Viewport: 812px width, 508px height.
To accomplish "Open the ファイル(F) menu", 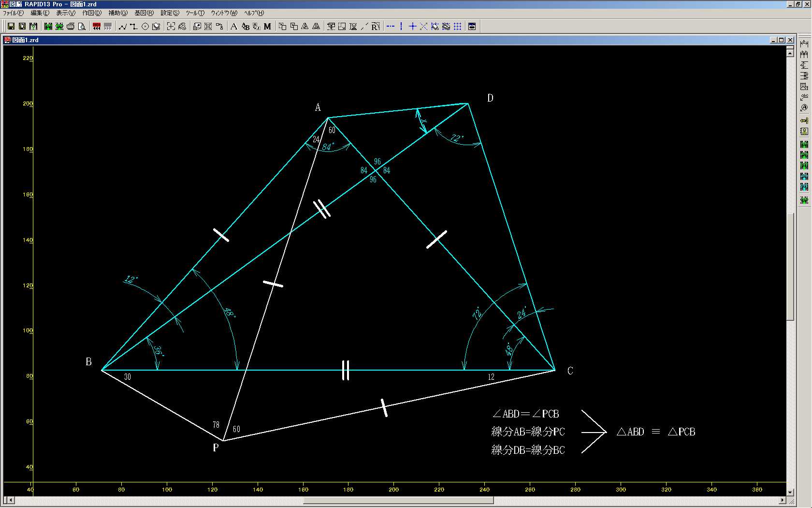I will 13,13.
